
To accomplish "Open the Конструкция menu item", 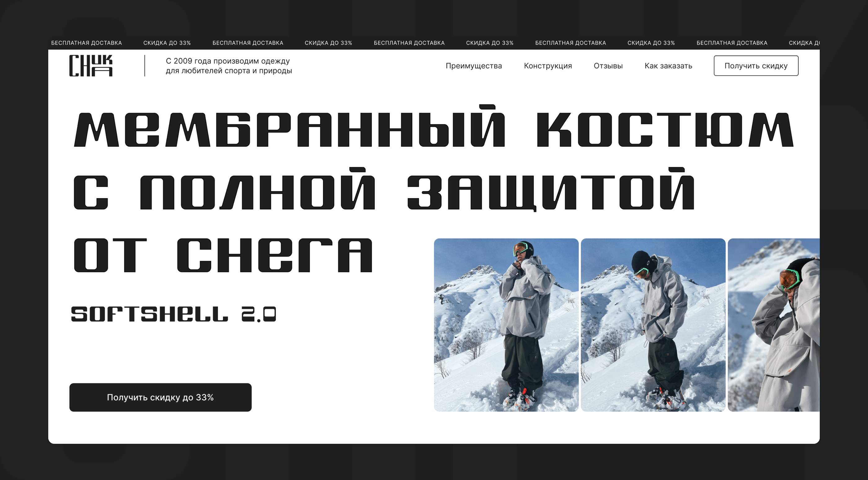I will [x=547, y=66].
